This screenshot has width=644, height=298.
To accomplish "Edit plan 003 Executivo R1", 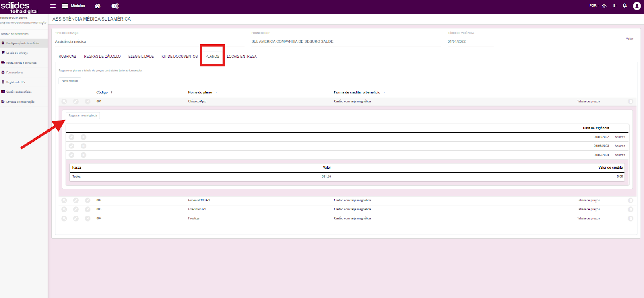I will coord(76,209).
